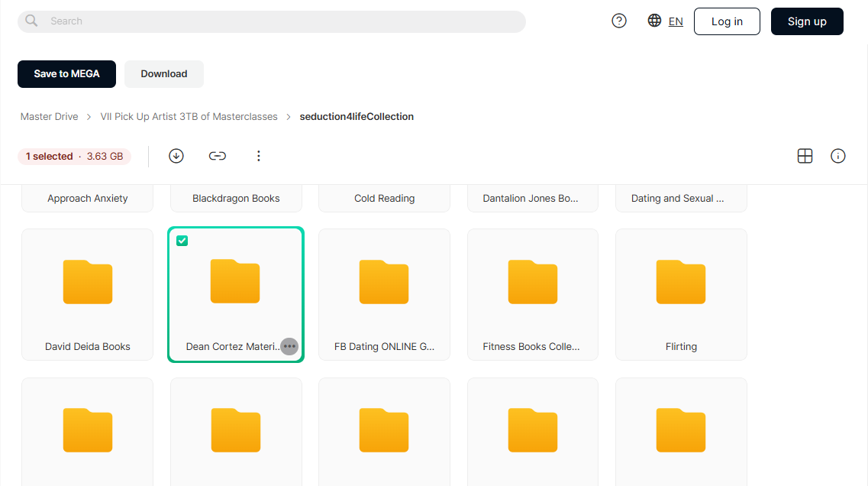
Task: Select the FB Dating ONLINE G... folder icon
Action: [384, 282]
